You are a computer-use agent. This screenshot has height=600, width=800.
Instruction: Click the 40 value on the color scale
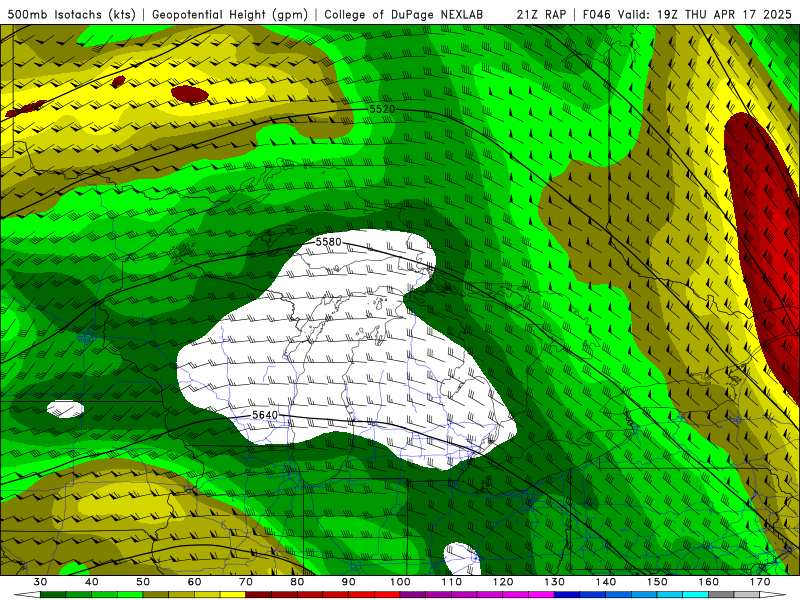[x=92, y=582]
